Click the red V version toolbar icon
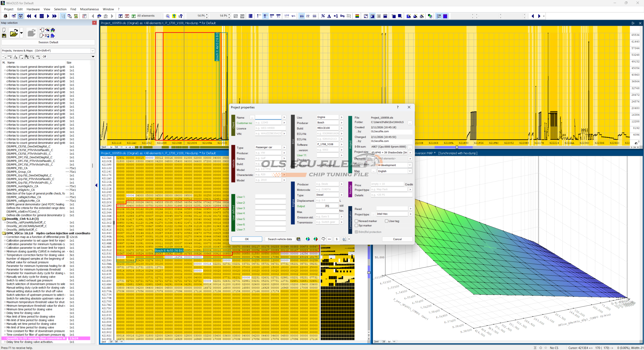 point(127,16)
